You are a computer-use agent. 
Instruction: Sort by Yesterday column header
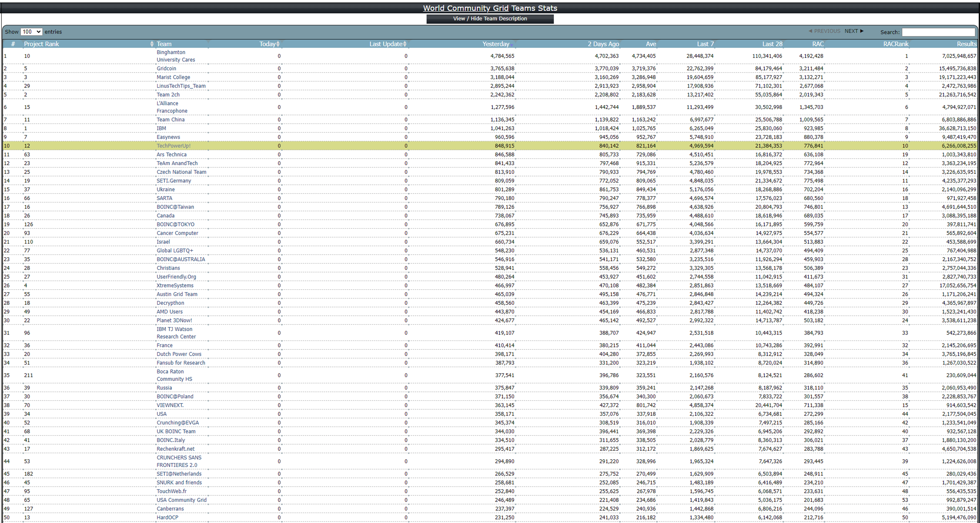tap(496, 44)
